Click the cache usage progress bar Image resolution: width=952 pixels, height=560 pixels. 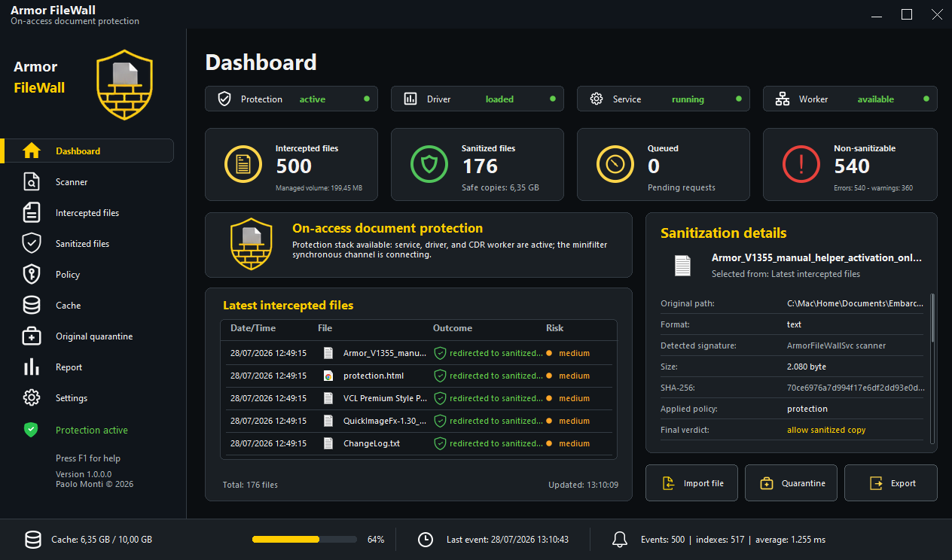tap(304, 539)
